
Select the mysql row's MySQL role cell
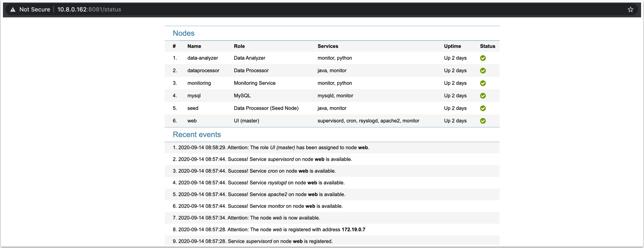[242, 96]
